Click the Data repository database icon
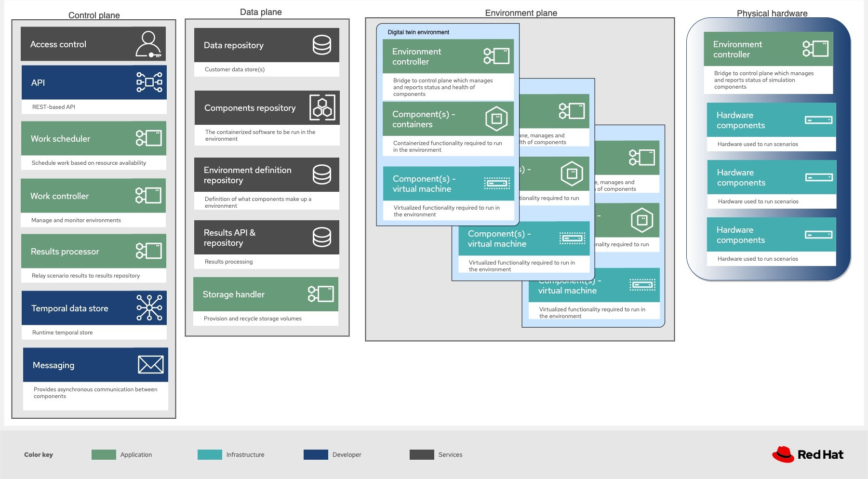Image resolution: width=868 pixels, height=479 pixels. (322, 45)
